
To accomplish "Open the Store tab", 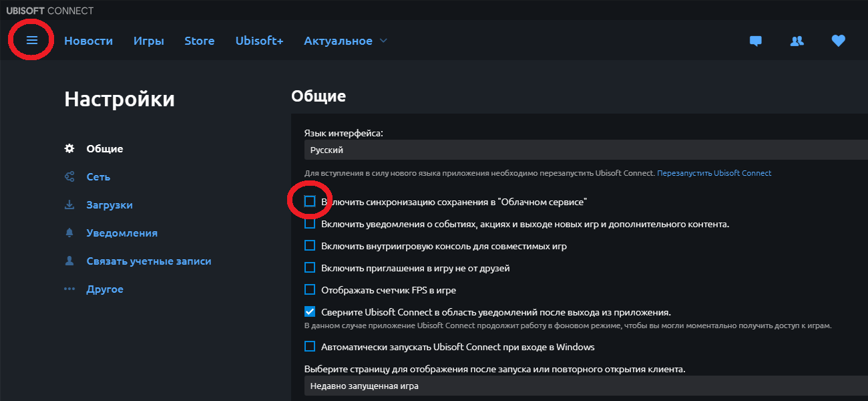I will pyautogui.click(x=199, y=41).
